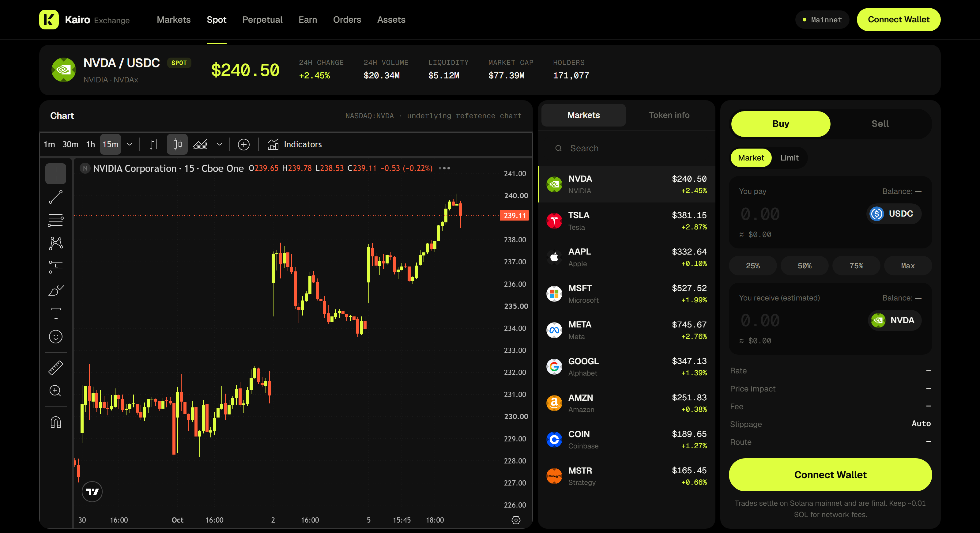Select the 1h timeframe
This screenshot has width=980, height=533.
[x=91, y=144]
